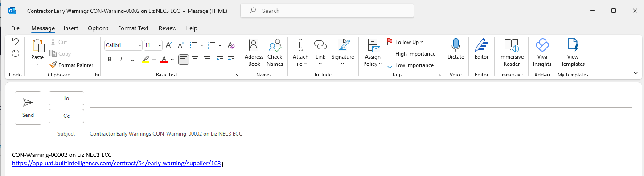
Task: Click the Send envelope button
Action: [x=28, y=108]
